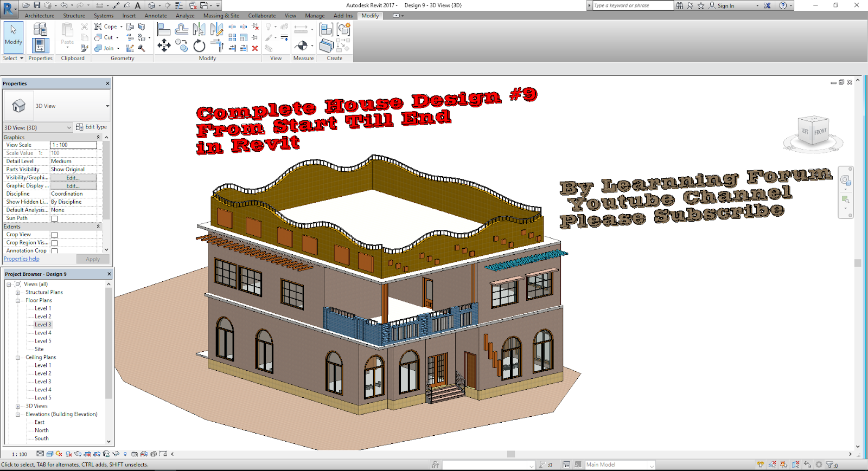Open the Architecture ribbon tab

click(x=40, y=16)
